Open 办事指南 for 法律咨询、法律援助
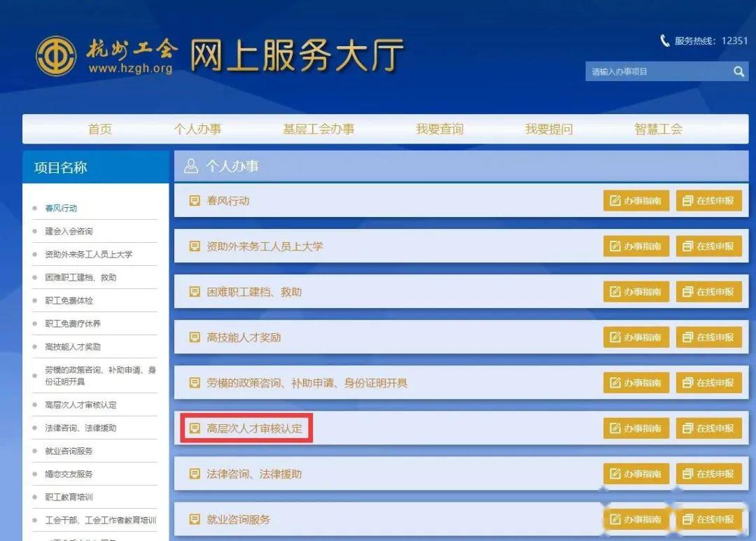Screen dimensions: 756x541 tap(636, 474)
